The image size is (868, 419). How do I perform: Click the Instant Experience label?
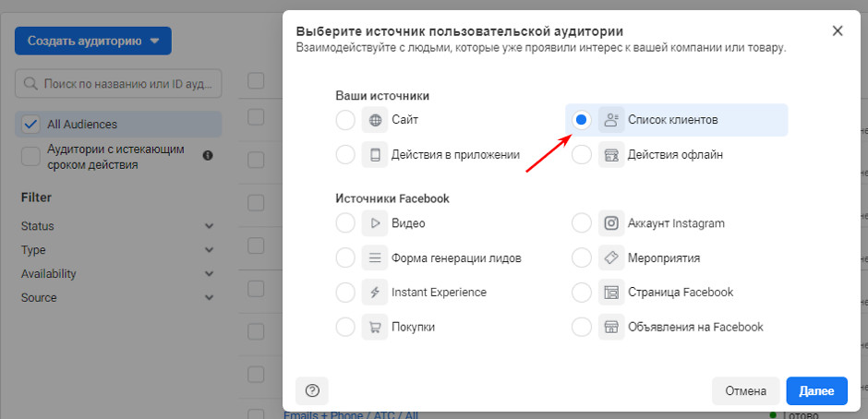point(439,293)
